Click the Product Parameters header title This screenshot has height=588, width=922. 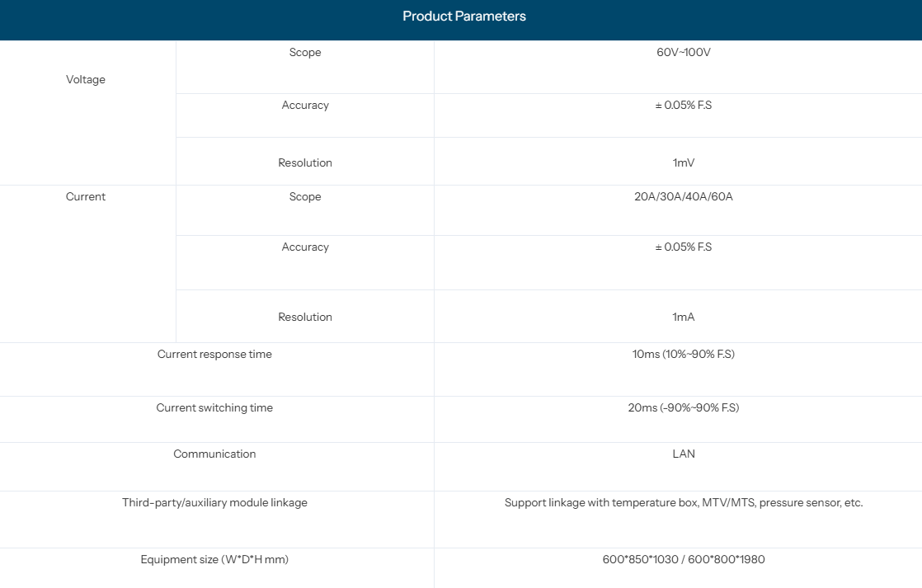click(463, 16)
